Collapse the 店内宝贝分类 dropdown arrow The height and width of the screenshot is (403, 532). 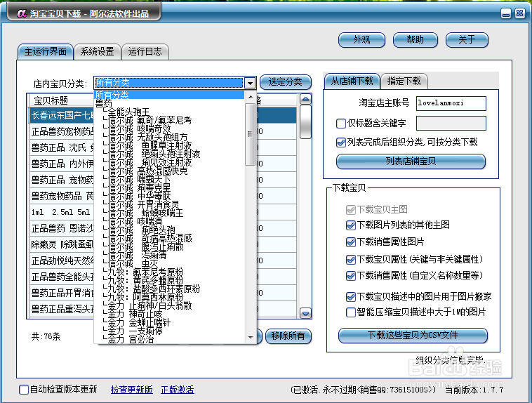250,83
